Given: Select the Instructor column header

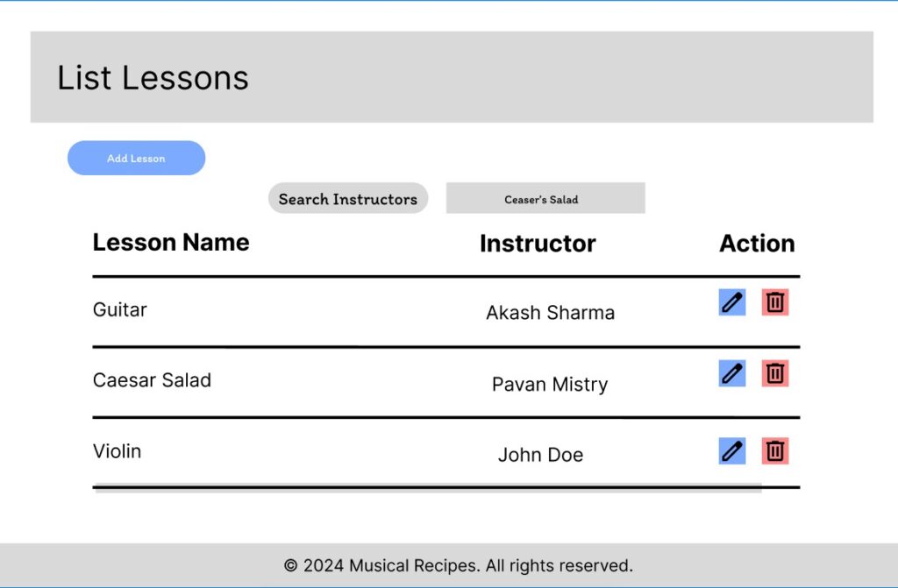Looking at the screenshot, I should 537,244.
